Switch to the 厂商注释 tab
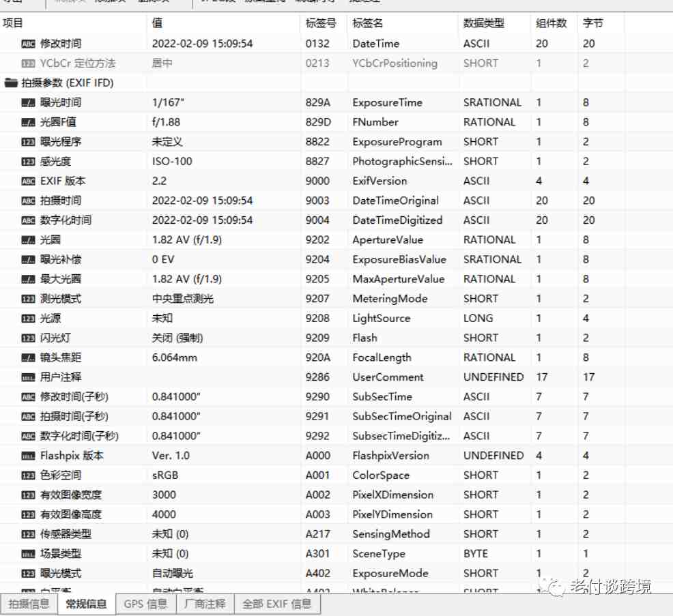 coord(205,604)
